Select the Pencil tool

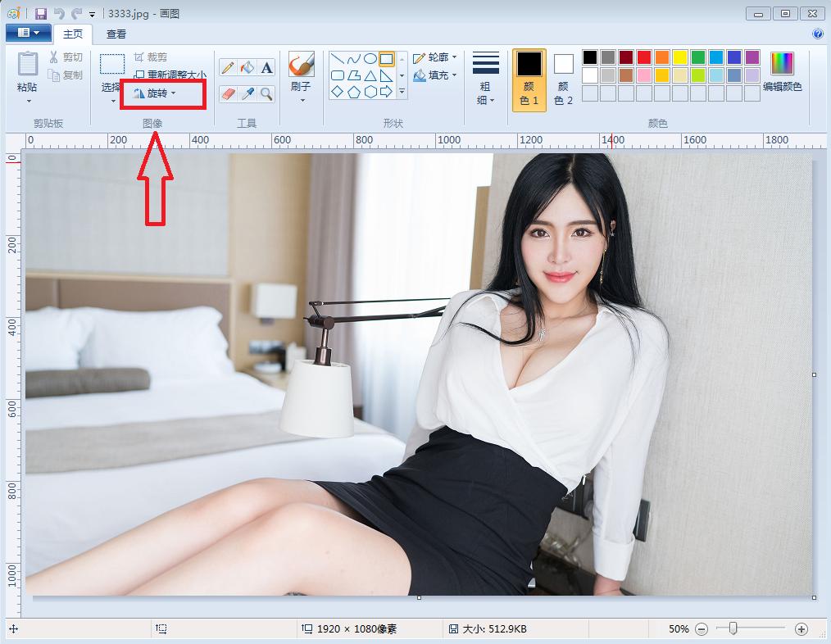229,67
